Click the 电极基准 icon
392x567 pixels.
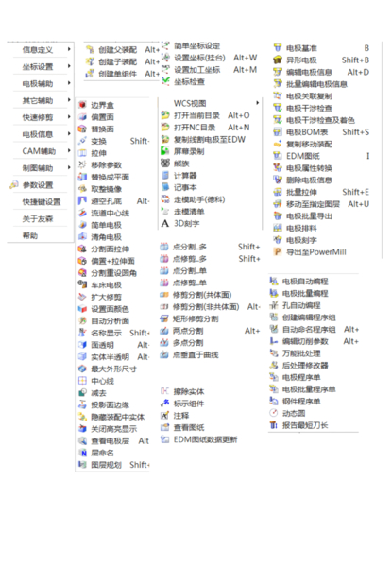278,48
